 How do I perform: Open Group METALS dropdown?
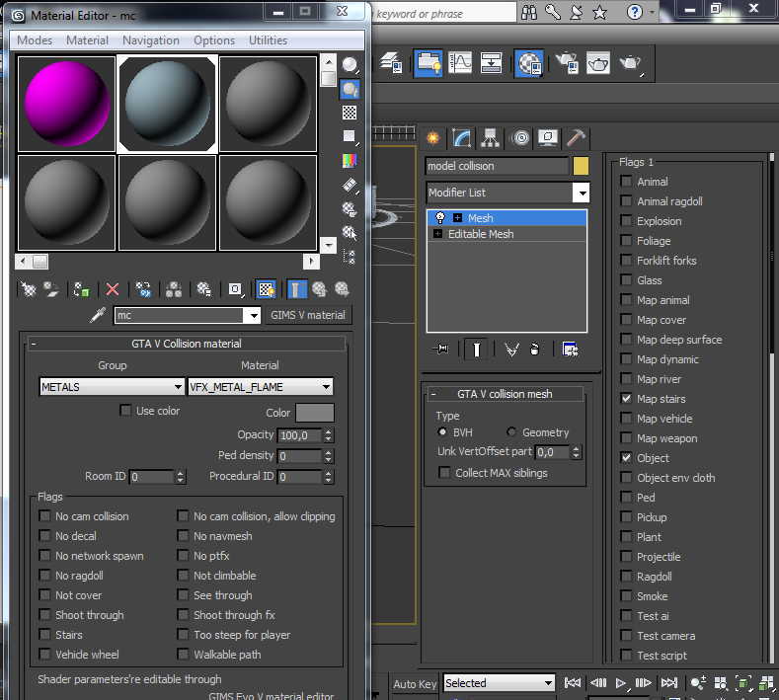pos(112,386)
